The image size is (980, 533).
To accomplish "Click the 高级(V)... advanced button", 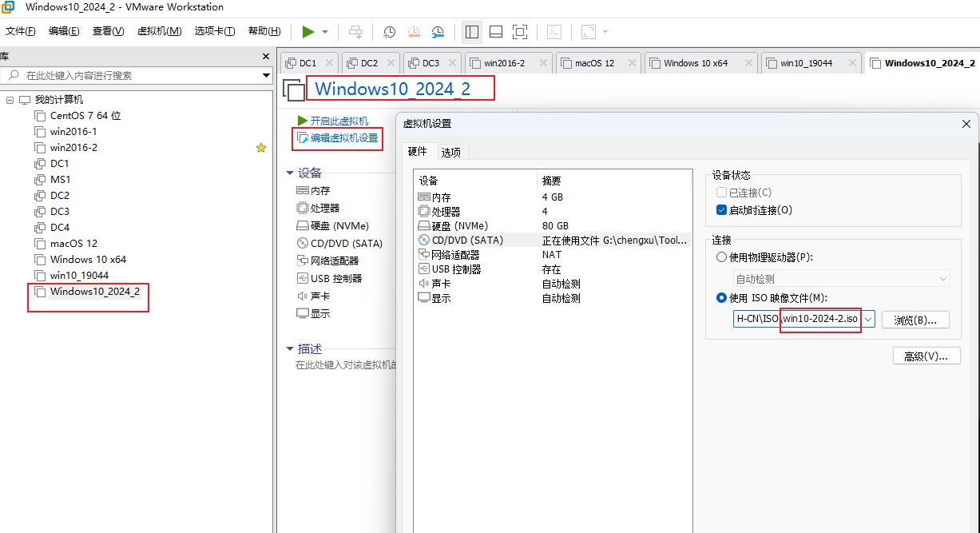I will point(926,356).
